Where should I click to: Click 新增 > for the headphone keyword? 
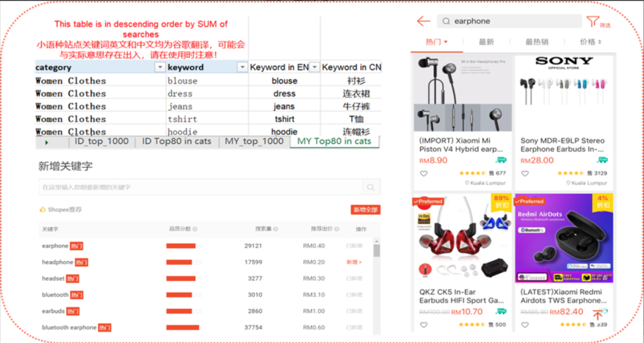[x=354, y=262]
